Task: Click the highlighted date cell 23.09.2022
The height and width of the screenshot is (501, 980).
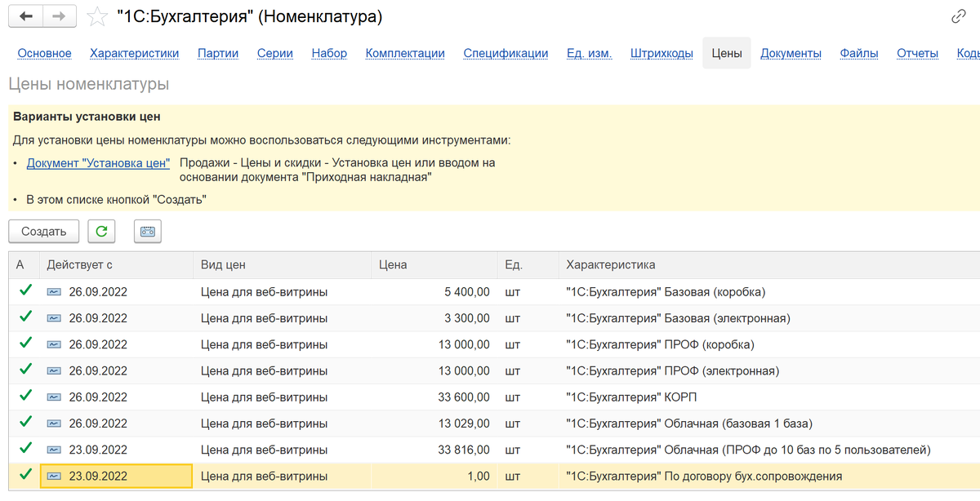Action: (x=116, y=476)
